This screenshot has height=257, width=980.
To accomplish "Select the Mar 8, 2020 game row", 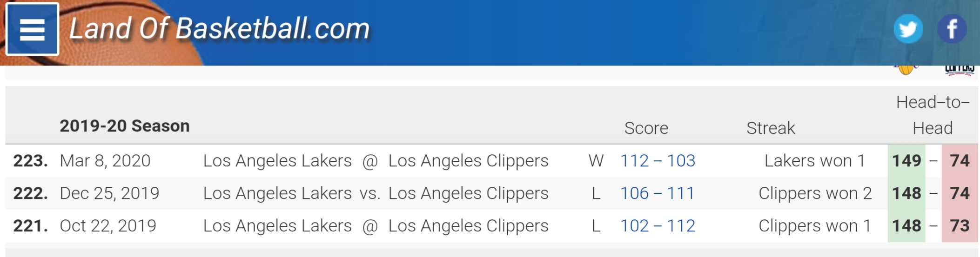I will pos(491,161).
